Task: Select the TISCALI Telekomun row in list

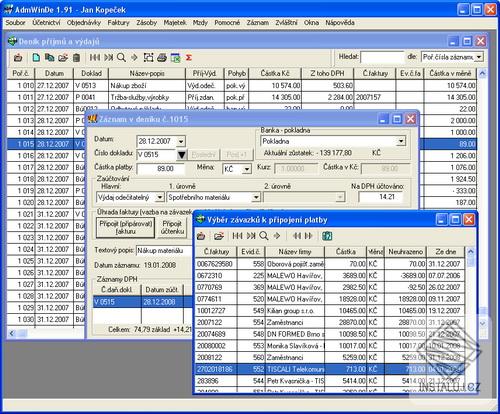Action: click(330, 369)
